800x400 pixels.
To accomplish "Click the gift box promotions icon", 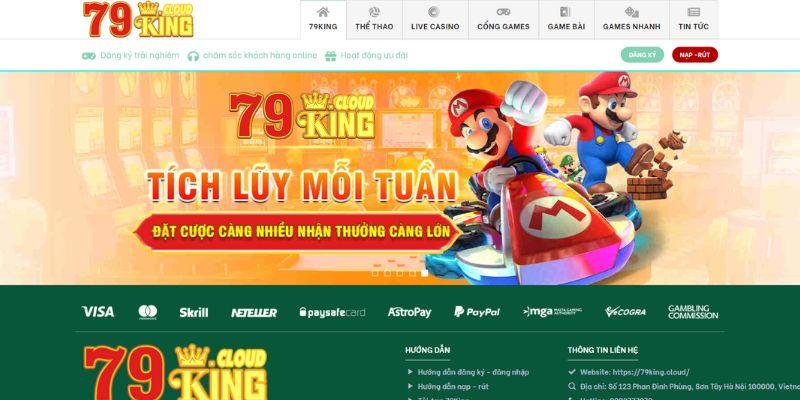I will pyautogui.click(x=331, y=56).
